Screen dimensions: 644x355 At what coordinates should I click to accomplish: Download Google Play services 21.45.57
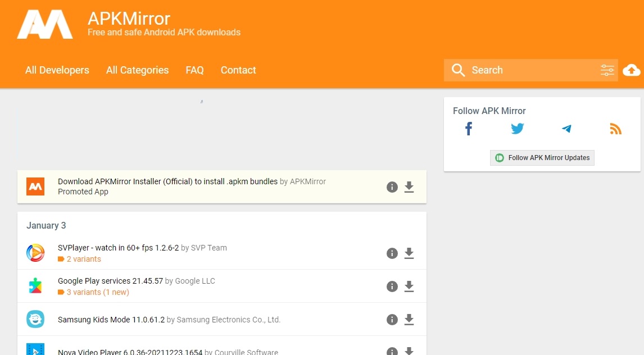409,286
